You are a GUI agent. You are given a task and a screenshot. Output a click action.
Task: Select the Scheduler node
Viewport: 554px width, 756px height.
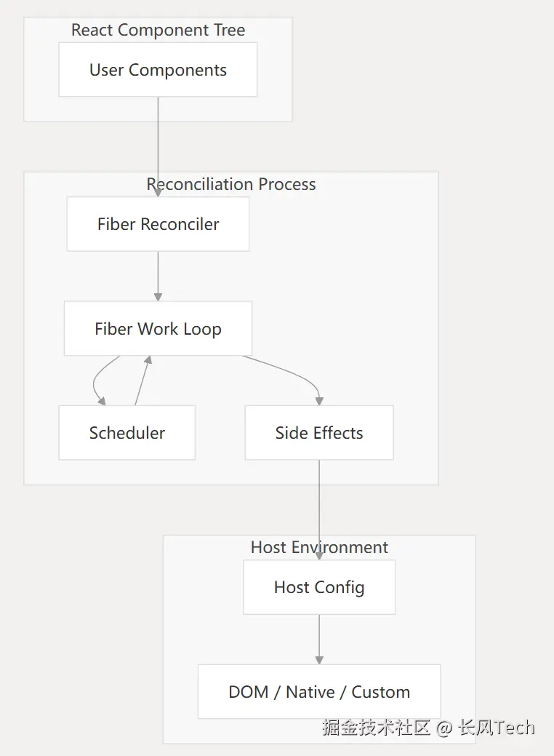coord(127,433)
